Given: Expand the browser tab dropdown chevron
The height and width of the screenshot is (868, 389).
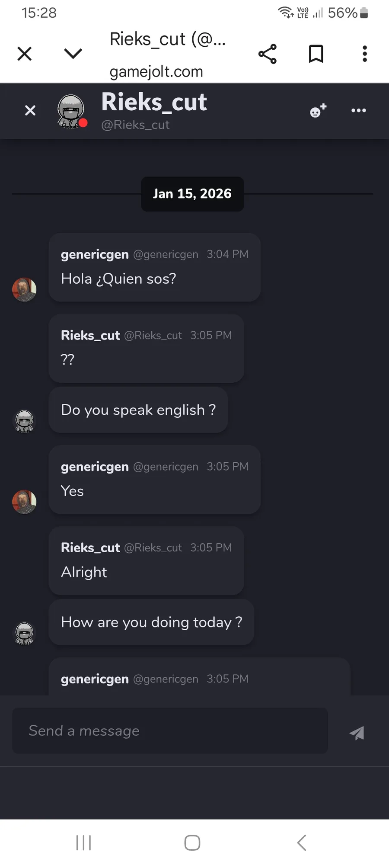Looking at the screenshot, I should pos(73,54).
